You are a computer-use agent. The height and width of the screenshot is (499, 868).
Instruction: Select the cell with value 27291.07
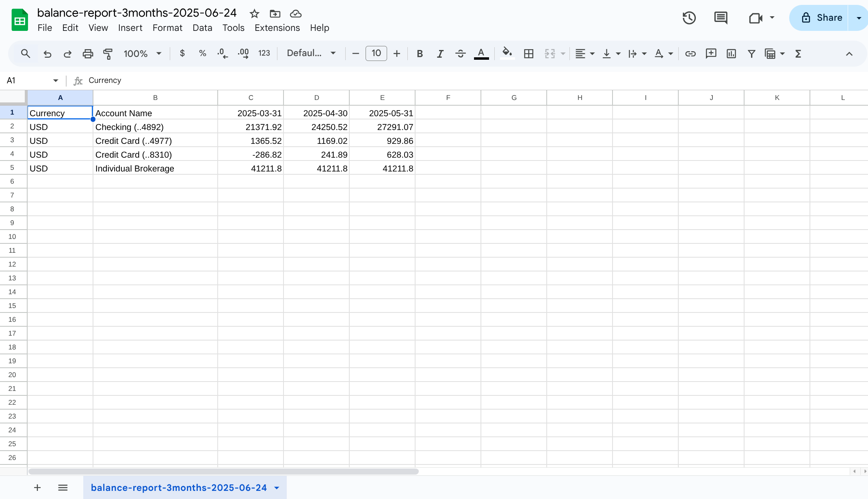tap(382, 127)
